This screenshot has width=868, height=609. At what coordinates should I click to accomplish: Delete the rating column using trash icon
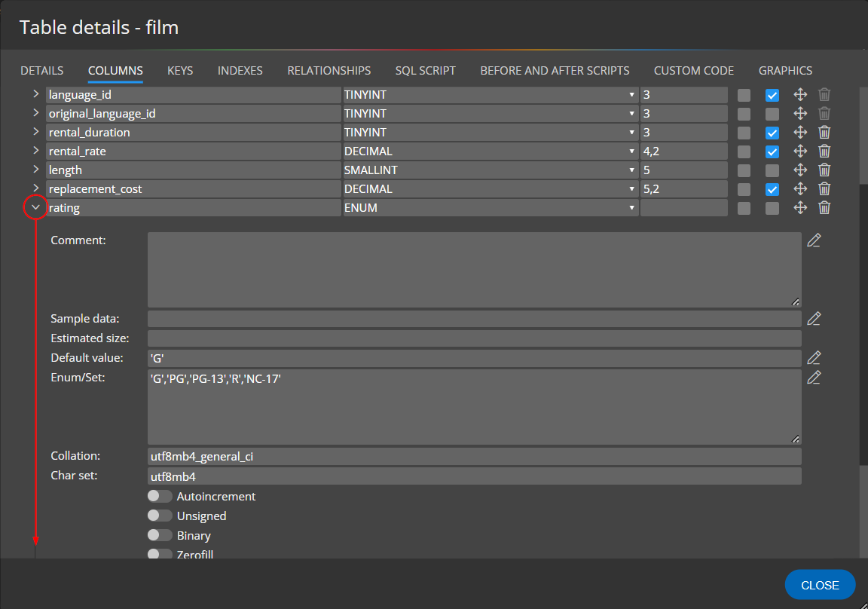[x=825, y=208]
